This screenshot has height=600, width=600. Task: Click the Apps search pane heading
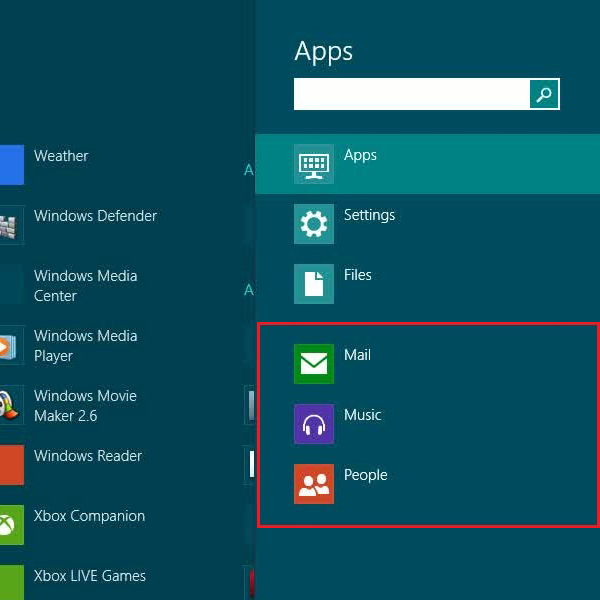point(323,52)
